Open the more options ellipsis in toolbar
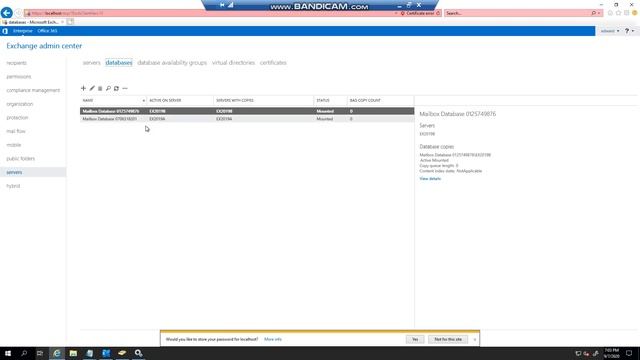Viewport: 640px width, 360px height. coord(125,88)
